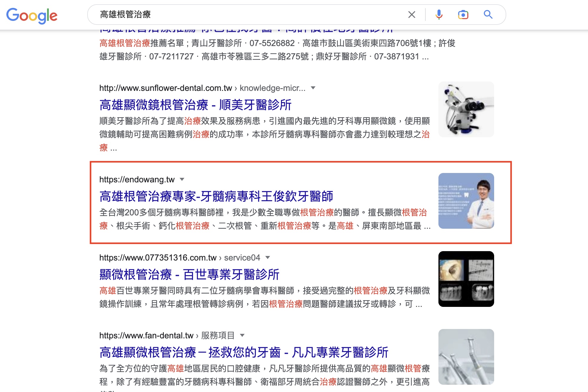Open the dentist portrait thumbnail for endowang
Image resolution: width=588 pixels, height=392 pixels.
click(466, 201)
